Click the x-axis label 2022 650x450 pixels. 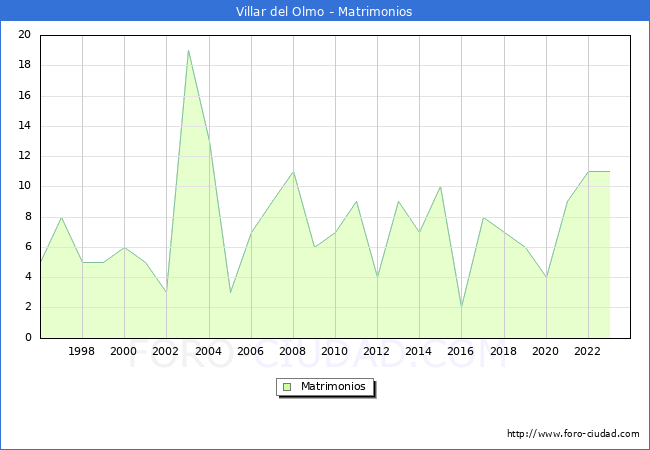point(587,351)
